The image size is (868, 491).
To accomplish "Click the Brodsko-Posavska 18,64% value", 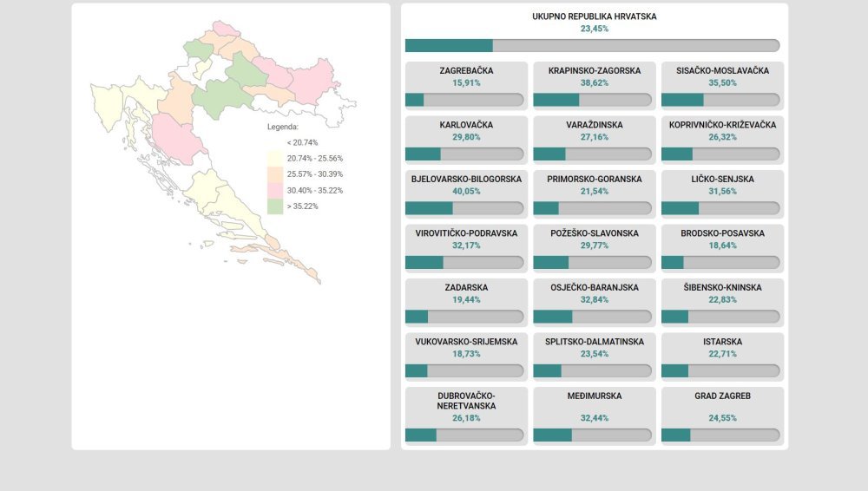I will tap(722, 245).
